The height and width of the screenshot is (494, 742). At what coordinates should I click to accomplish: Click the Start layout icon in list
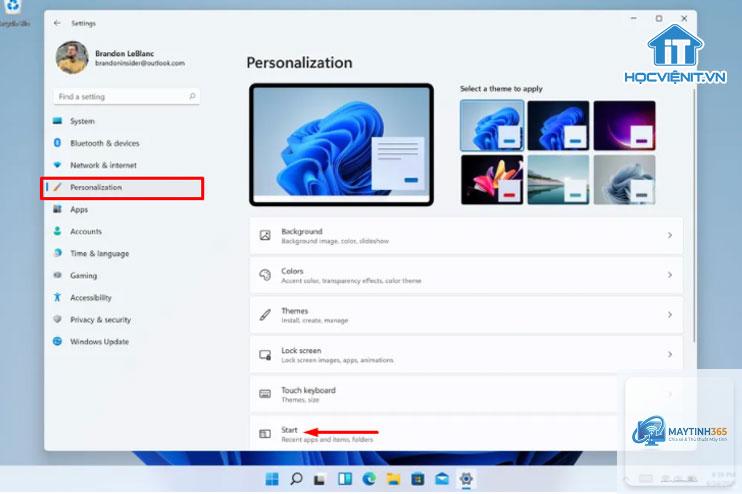(265, 433)
